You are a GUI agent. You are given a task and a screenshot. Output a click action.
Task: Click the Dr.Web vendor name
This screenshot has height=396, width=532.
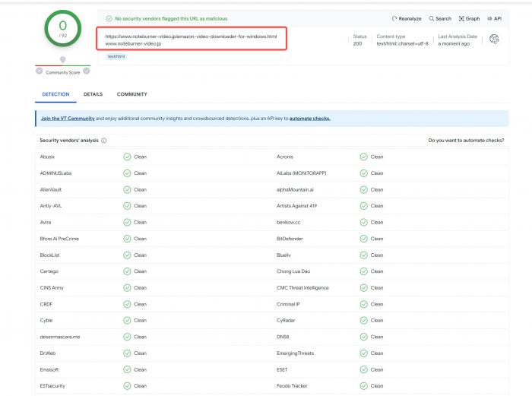point(47,353)
